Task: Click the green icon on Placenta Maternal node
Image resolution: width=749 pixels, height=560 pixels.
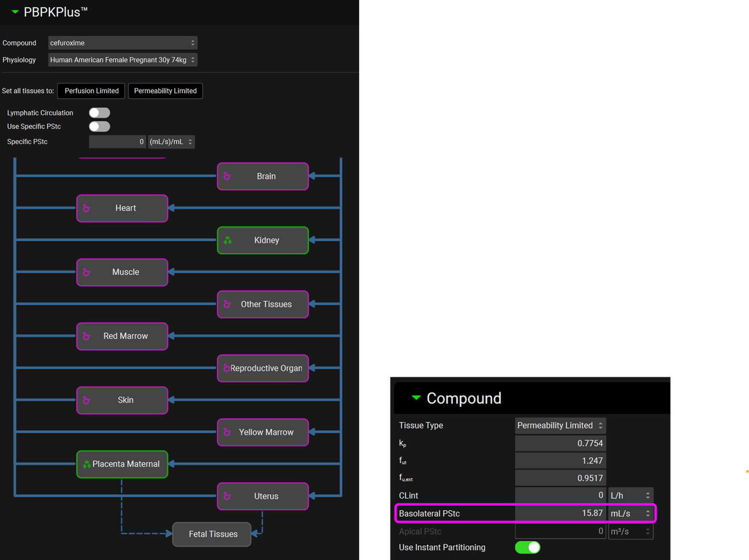Action: coord(87,464)
